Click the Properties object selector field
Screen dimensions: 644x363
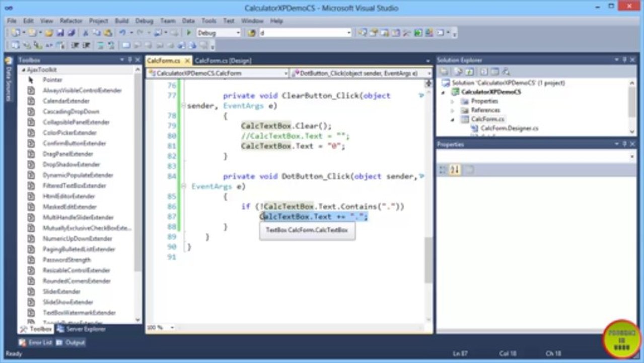point(537,157)
